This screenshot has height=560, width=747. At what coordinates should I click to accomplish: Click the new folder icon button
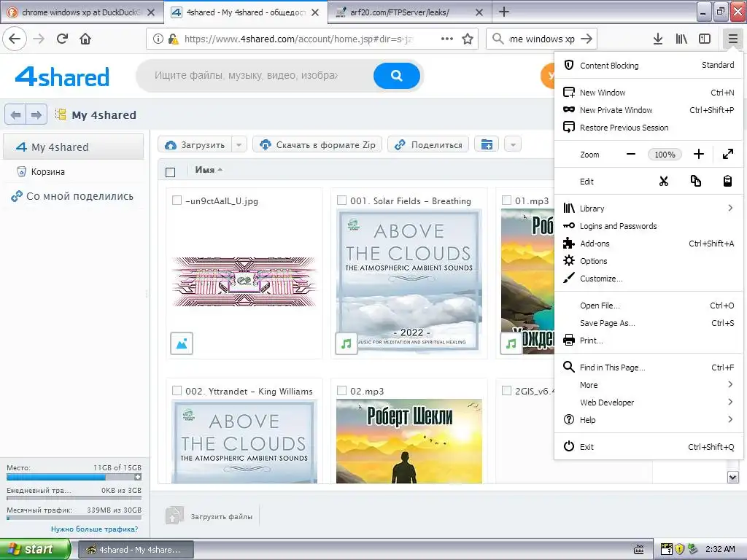coord(487,144)
